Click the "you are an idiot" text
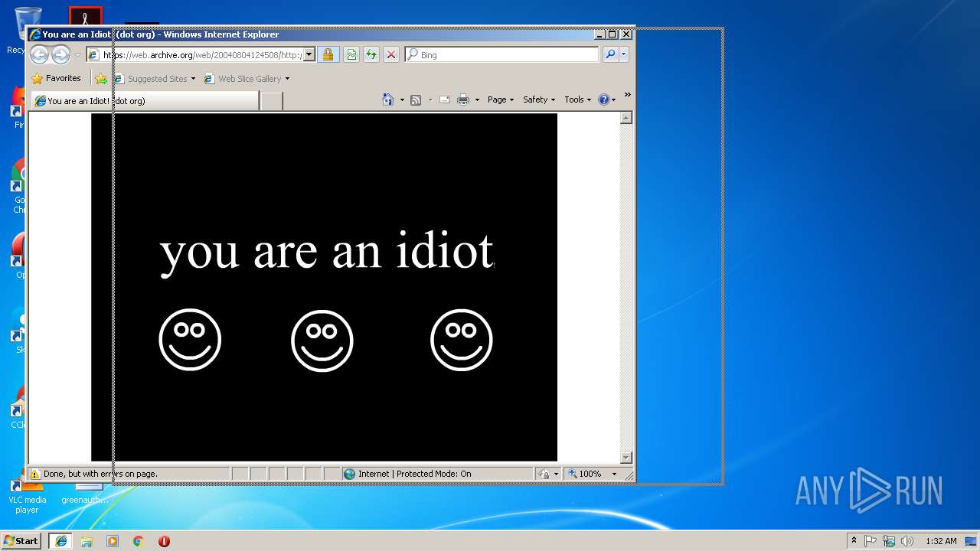 tap(326, 251)
